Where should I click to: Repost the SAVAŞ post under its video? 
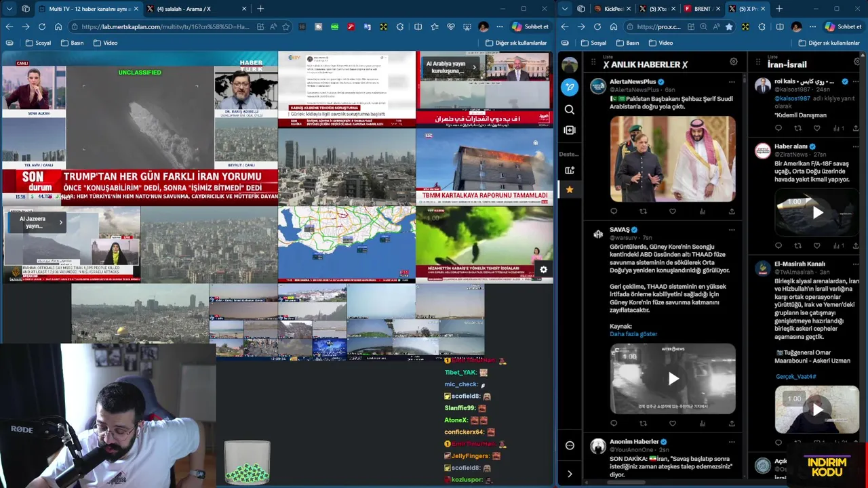coord(643,424)
